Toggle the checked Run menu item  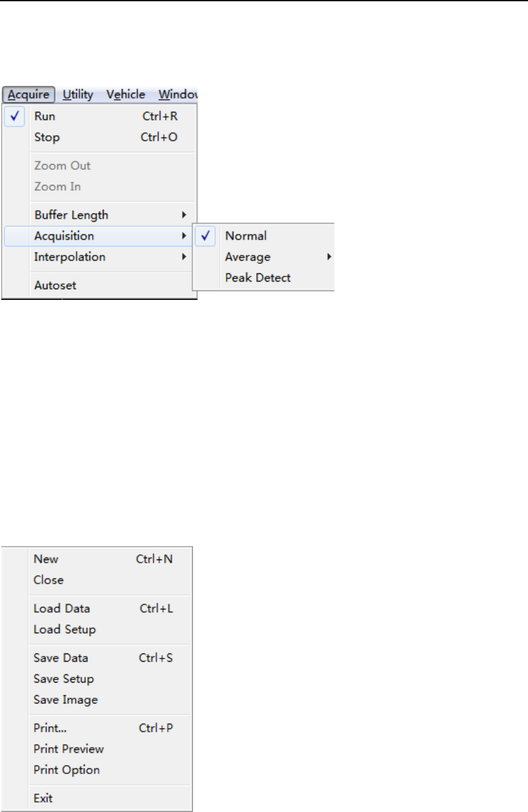coord(100,116)
